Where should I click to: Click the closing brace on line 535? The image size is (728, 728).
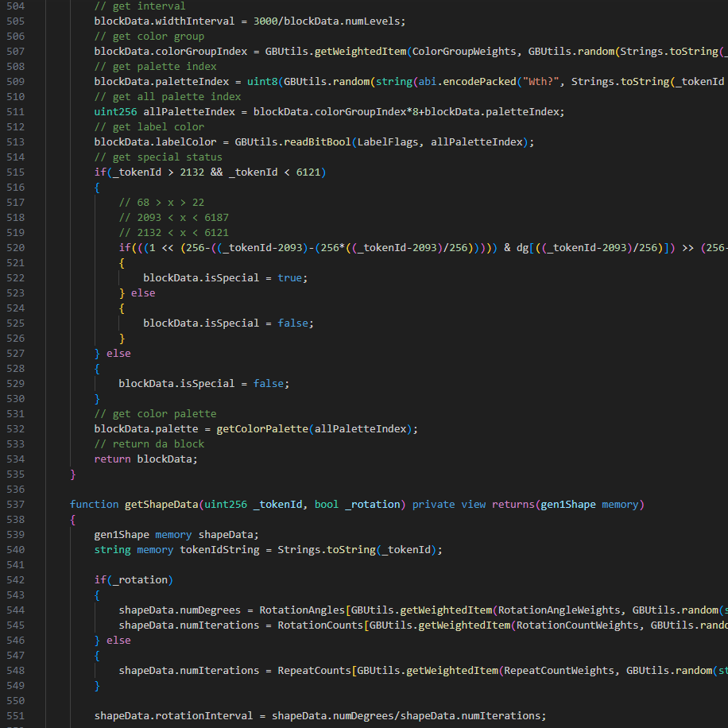(x=73, y=474)
